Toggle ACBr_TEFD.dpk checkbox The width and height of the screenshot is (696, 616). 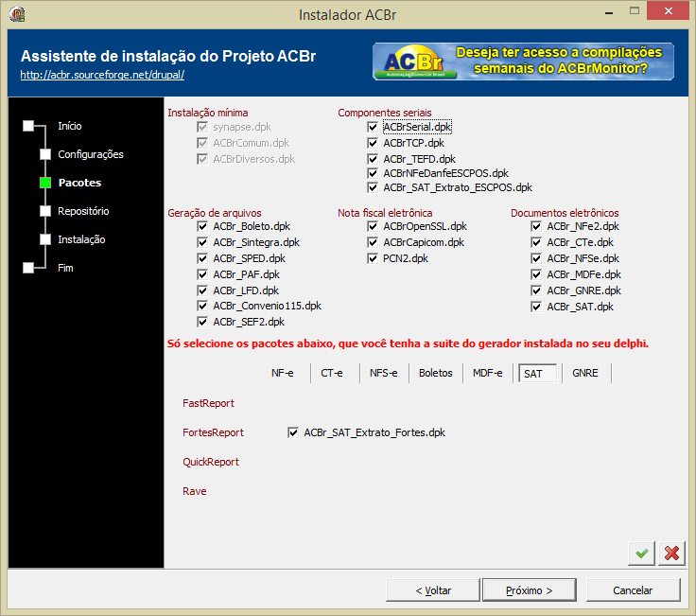pos(373,159)
